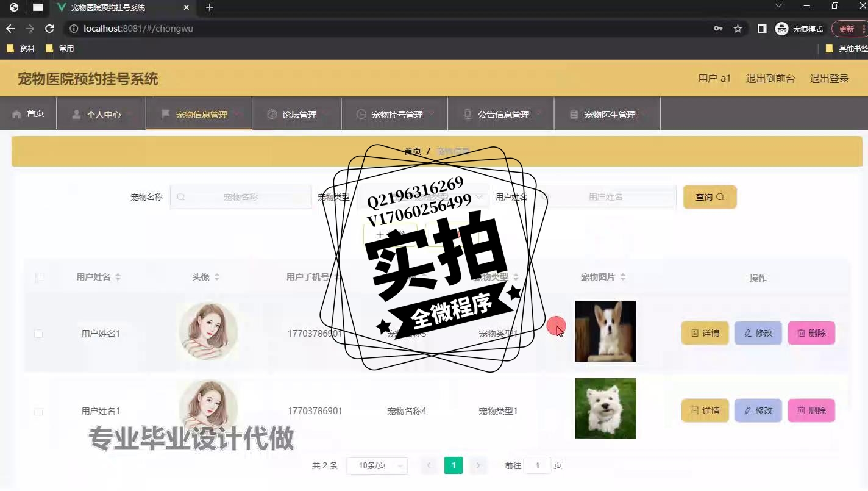Screen dimensions: 868x491
Task: Toggle the select-all checkbox in table header
Action: [40, 278]
